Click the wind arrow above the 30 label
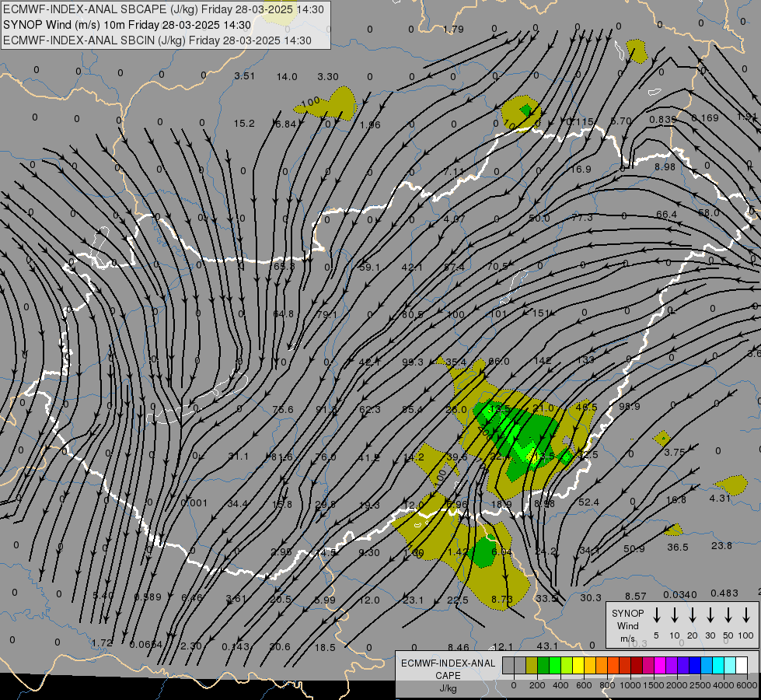Image resolution: width=761 pixels, height=700 pixels. (x=710, y=614)
